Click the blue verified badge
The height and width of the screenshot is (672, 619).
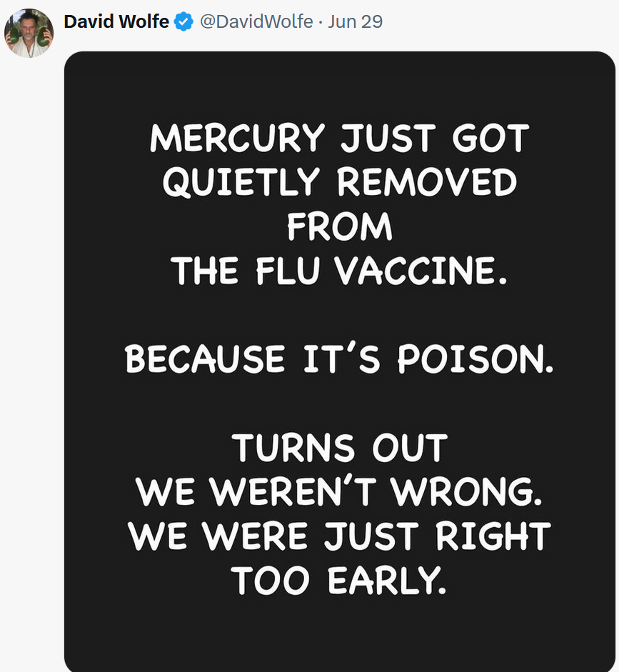click(183, 22)
